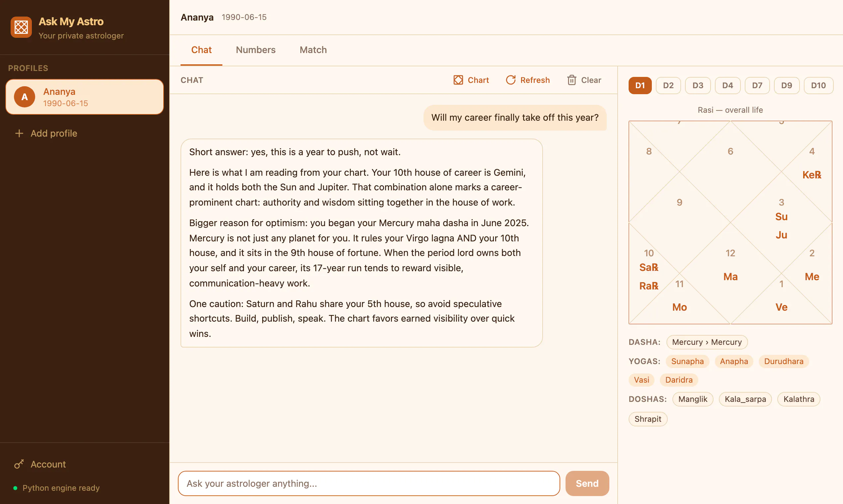Open the Match tab
Viewport: 843px width, 504px height.
[x=313, y=50]
